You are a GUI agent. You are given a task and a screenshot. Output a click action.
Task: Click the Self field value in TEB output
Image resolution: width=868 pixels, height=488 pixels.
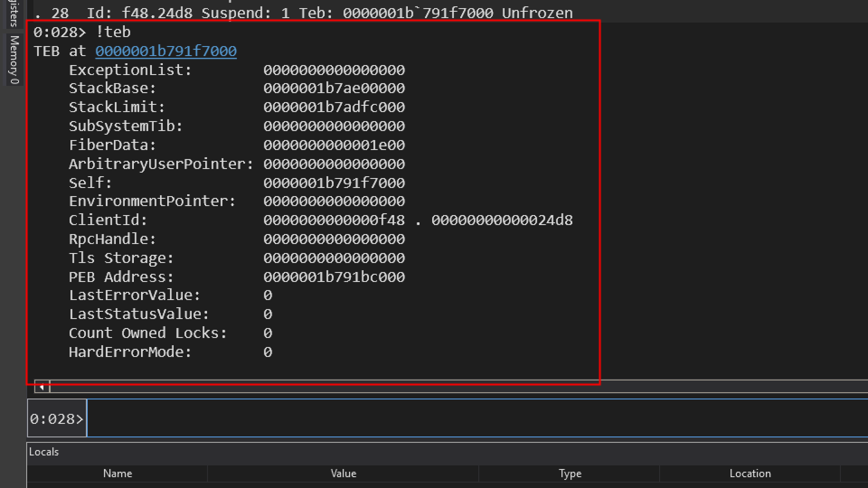(x=334, y=183)
